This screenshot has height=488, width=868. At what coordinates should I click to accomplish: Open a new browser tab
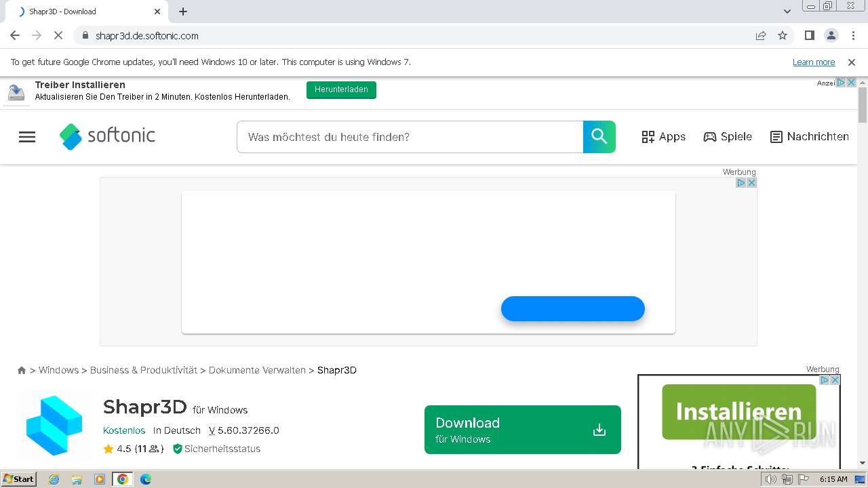[x=183, y=12]
